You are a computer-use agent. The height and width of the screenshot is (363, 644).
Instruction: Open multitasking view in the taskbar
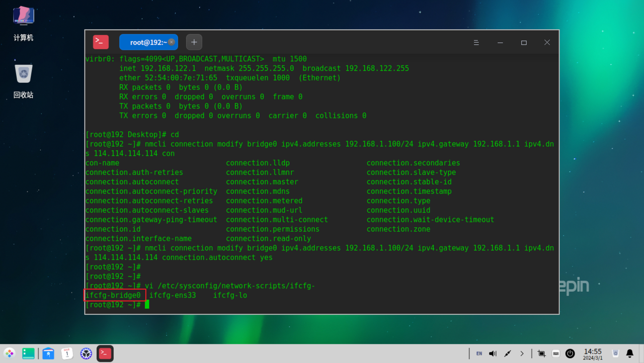29,353
